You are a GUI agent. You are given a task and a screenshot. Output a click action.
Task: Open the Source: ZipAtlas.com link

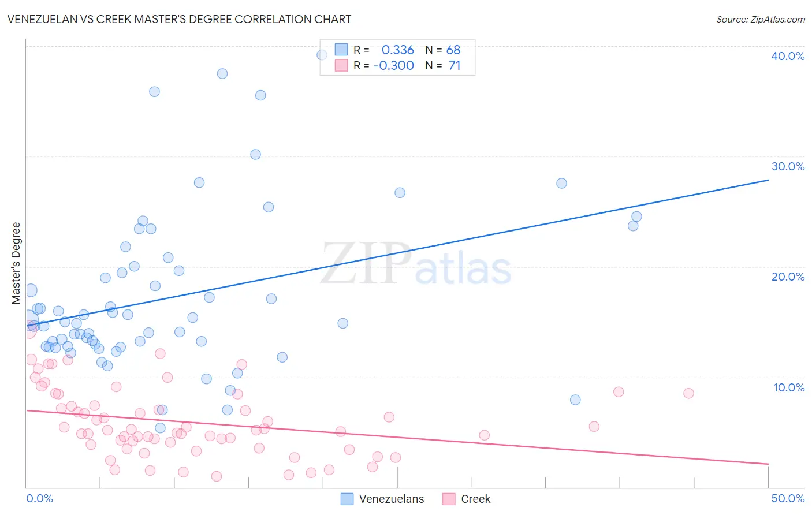coord(761,19)
